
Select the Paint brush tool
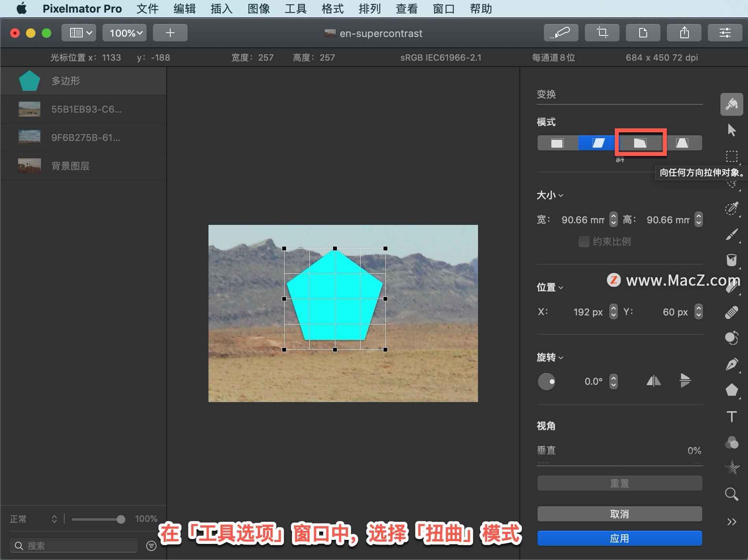pyautogui.click(x=731, y=234)
